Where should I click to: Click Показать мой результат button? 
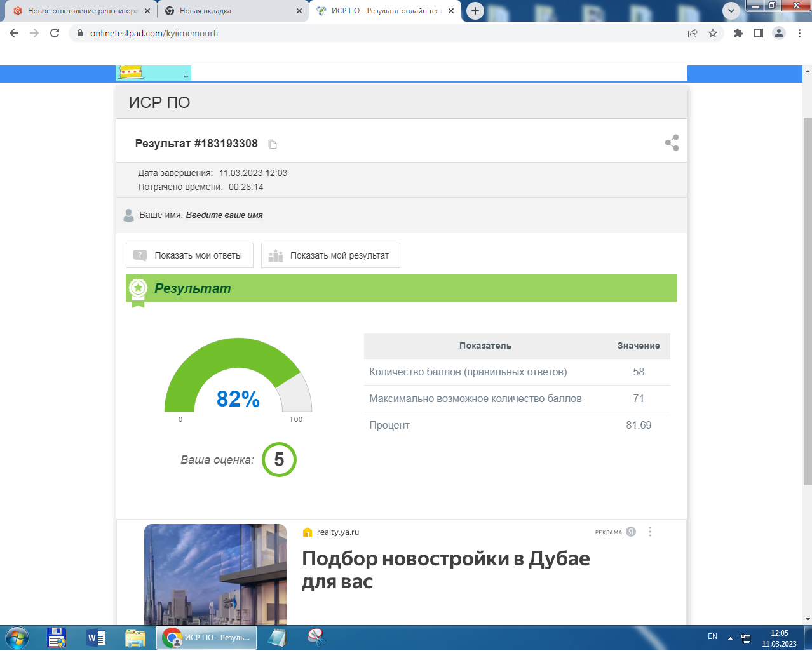point(330,255)
